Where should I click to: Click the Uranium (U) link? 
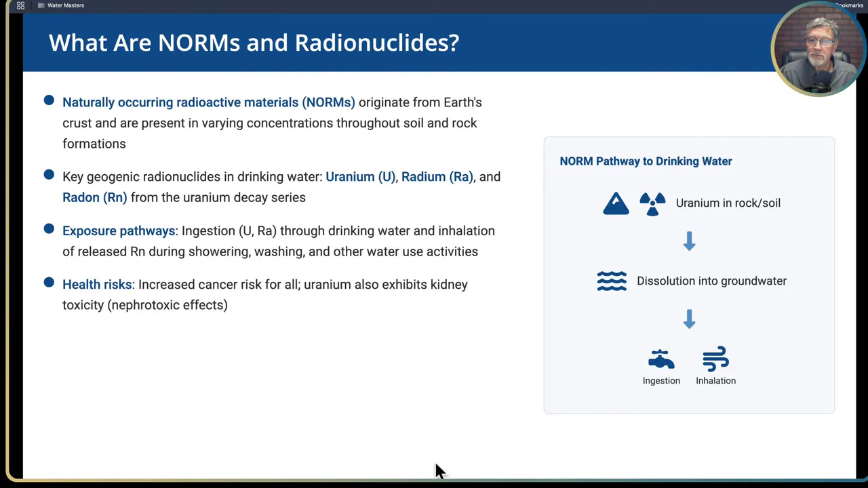(x=359, y=177)
